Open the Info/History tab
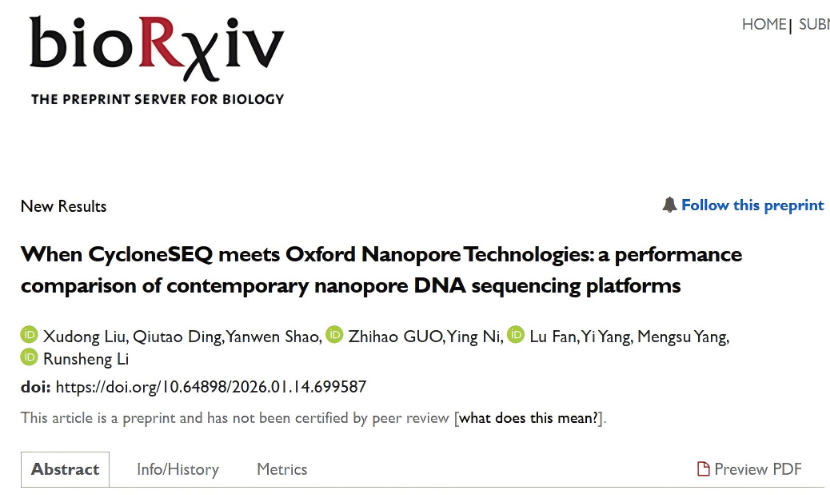 [177, 469]
